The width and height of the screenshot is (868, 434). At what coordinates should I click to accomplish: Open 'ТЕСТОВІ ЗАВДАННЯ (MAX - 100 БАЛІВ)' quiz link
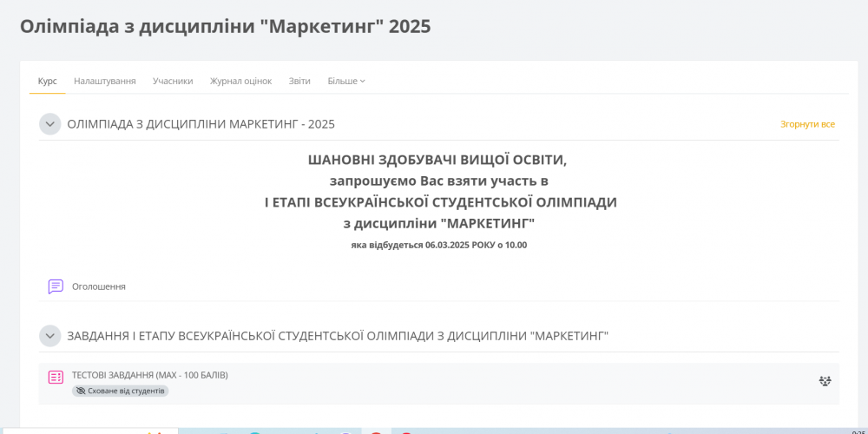(149, 375)
